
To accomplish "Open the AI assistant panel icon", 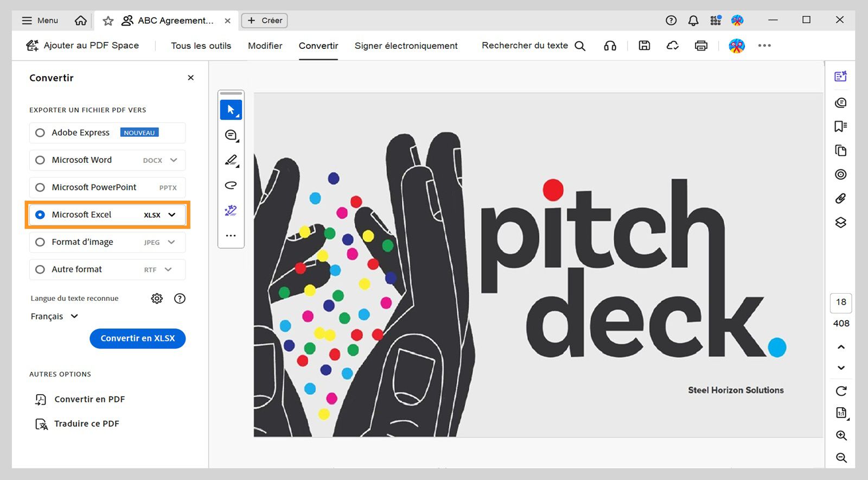I will (841, 77).
